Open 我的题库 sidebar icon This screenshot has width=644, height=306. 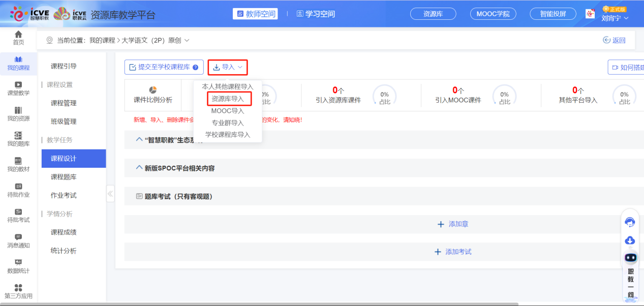point(18,135)
